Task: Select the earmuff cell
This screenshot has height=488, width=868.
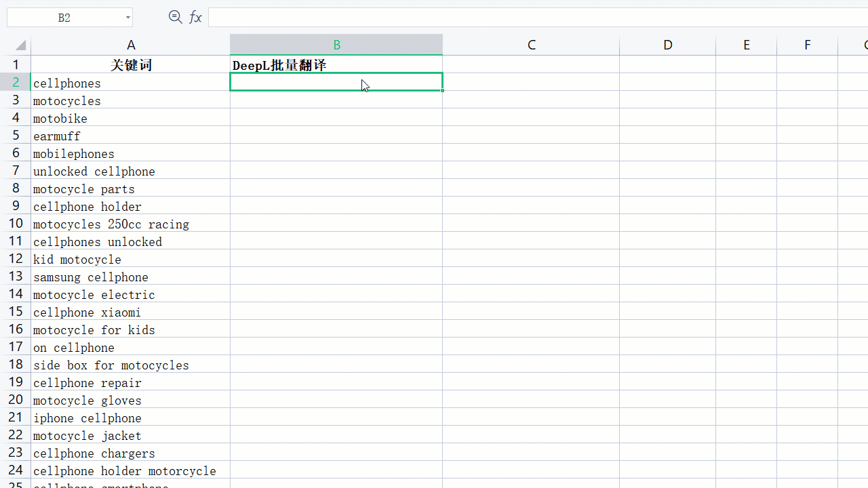Action: (x=131, y=136)
